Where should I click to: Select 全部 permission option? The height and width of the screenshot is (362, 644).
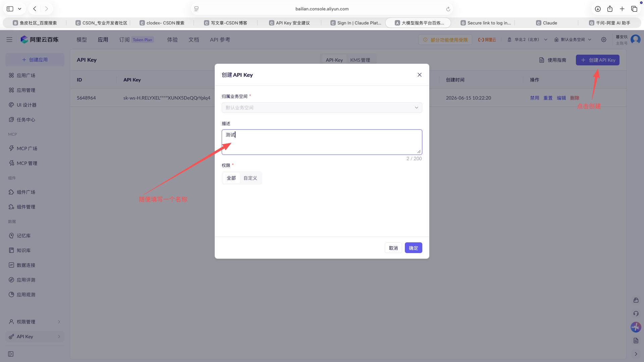click(x=231, y=178)
